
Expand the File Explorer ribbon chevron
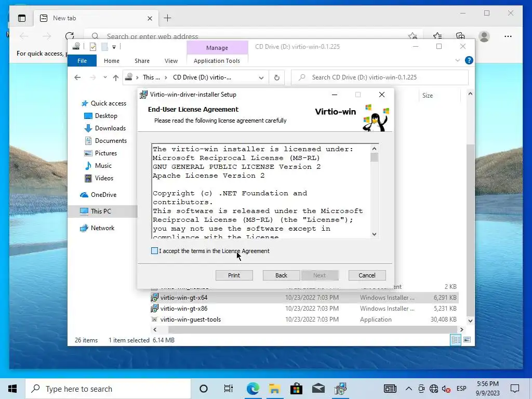[457, 60]
